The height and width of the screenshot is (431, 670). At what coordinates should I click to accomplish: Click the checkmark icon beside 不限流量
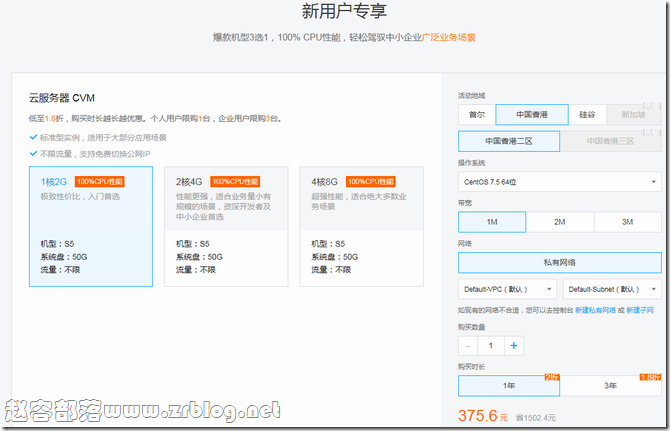click(x=33, y=153)
